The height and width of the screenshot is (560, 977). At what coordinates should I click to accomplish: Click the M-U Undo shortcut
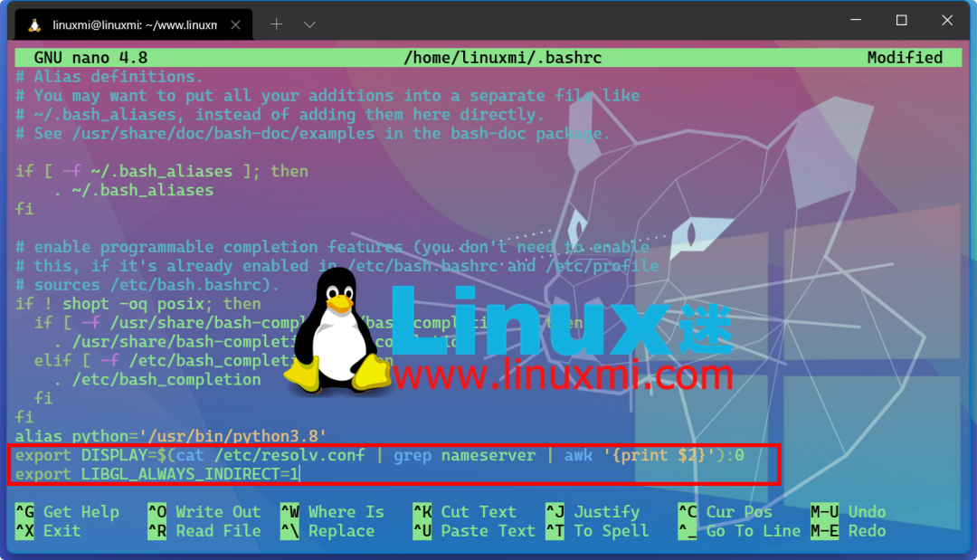pos(848,512)
